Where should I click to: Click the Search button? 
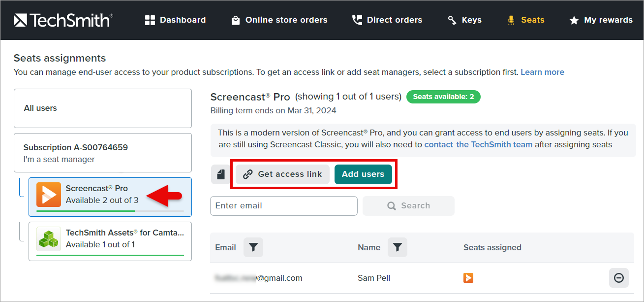click(x=408, y=206)
